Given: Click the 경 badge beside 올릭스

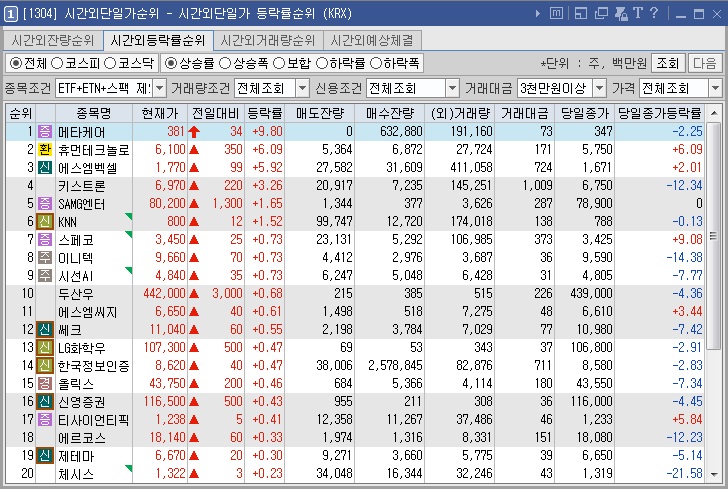Looking at the screenshot, I should (45, 384).
